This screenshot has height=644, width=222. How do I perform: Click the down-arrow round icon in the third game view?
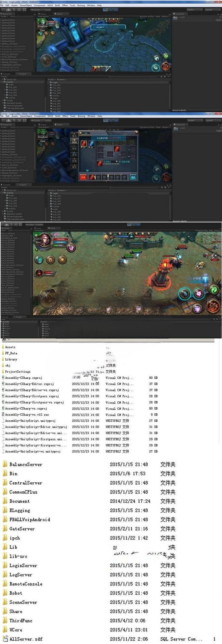tap(62, 260)
